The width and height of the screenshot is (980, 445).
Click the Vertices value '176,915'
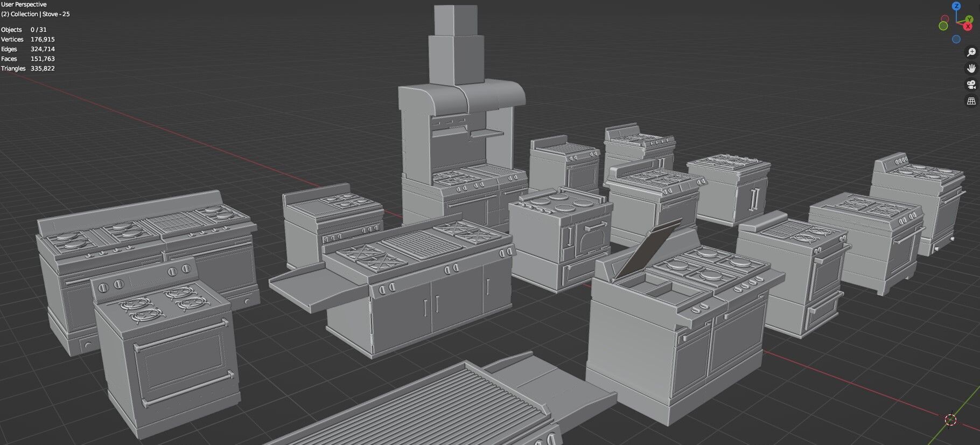(43, 39)
